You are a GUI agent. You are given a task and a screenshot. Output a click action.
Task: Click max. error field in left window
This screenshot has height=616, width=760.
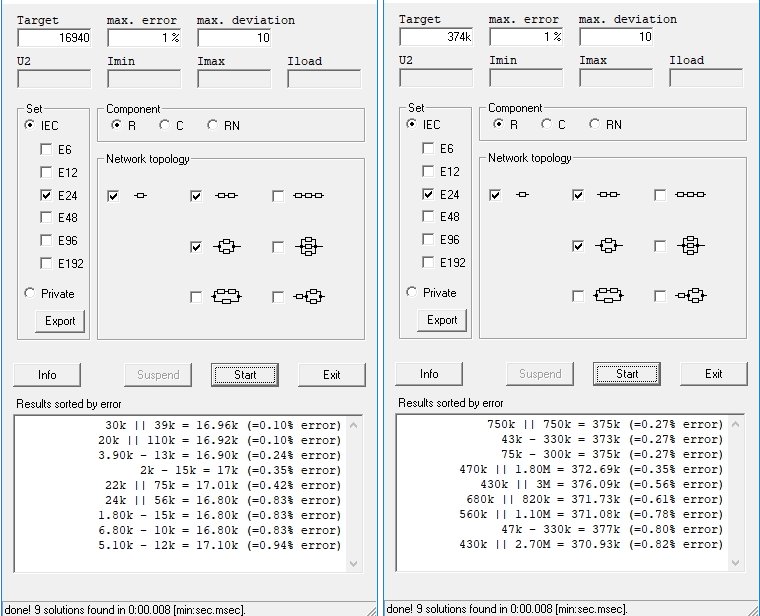(x=144, y=38)
